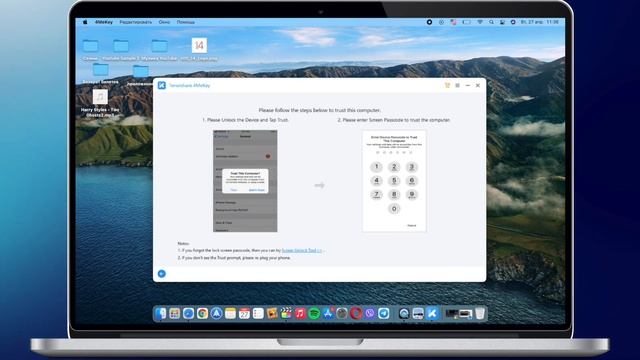The height and width of the screenshot is (360, 640).
Task: Open the Reminders app in the dock
Action: (258, 313)
